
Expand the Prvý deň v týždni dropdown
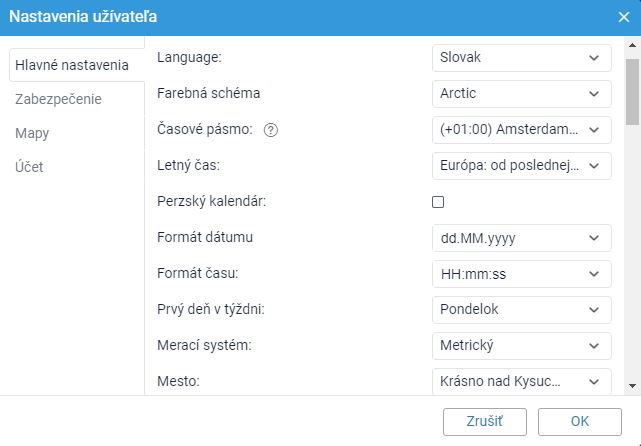(x=522, y=309)
